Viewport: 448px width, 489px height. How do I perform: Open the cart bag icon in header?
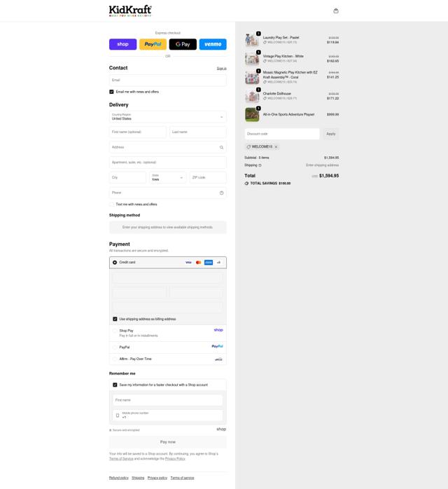tap(336, 11)
